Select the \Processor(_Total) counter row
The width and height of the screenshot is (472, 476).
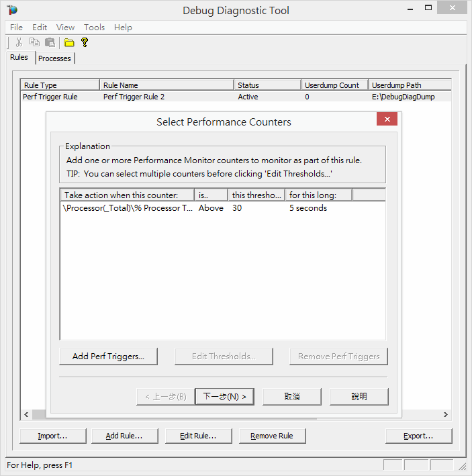tap(127, 208)
